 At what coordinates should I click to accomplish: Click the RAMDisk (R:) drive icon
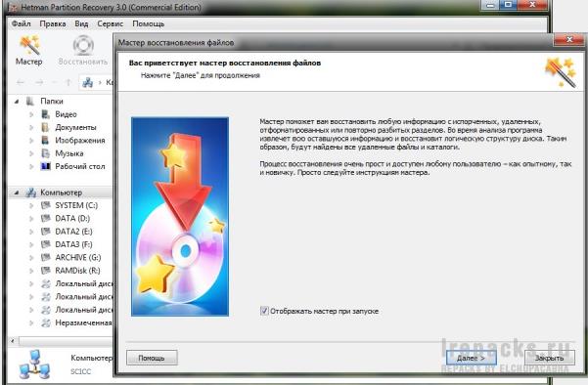pyautogui.click(x=45, y=271)
